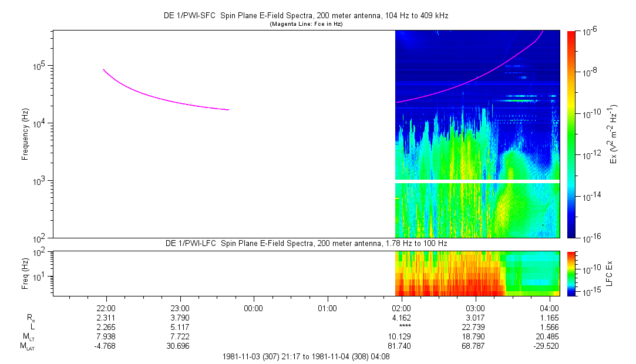
Task: Select the 00:00 time tick label
Action: 253,308
